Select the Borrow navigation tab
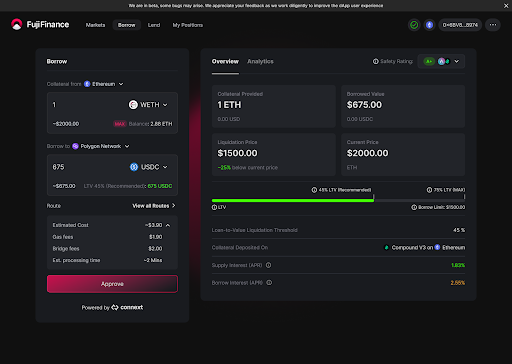This screenshot has width=512, height=364. (127, 25)
